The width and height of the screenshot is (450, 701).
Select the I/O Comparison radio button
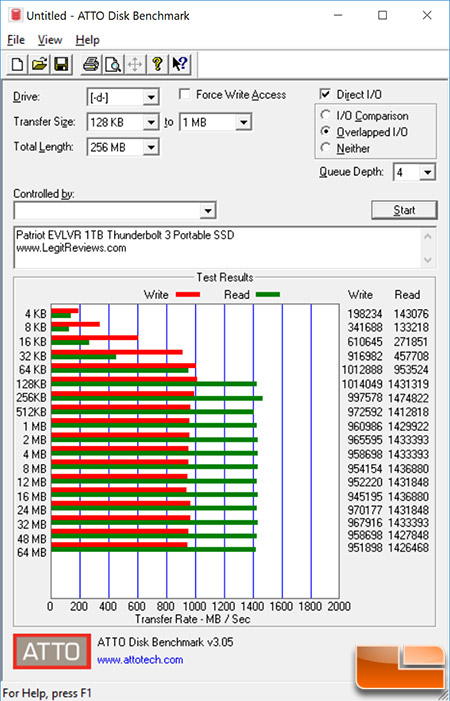[x=326, y=115]
